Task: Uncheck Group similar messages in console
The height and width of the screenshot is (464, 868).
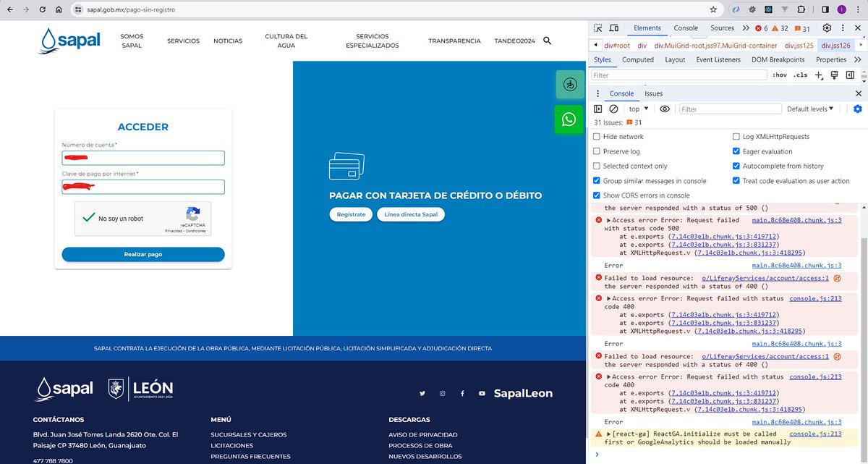Action: click(x=597, y=181)
